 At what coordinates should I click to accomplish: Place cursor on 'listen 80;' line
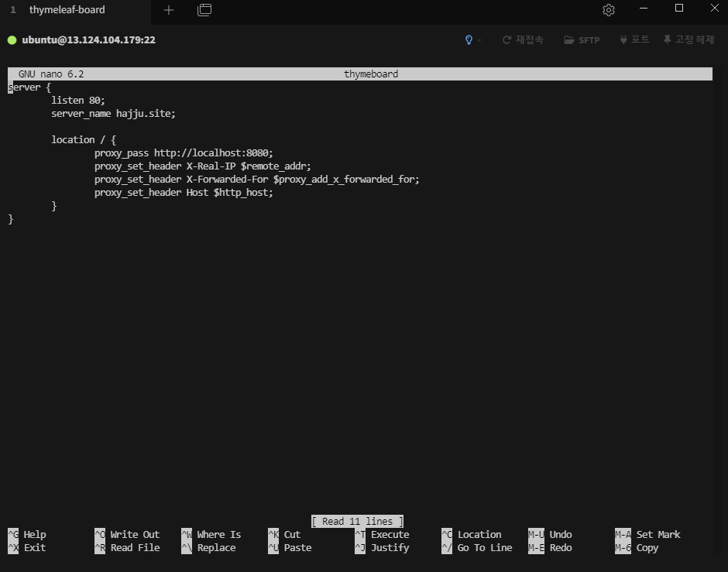(x=78, y=100)
